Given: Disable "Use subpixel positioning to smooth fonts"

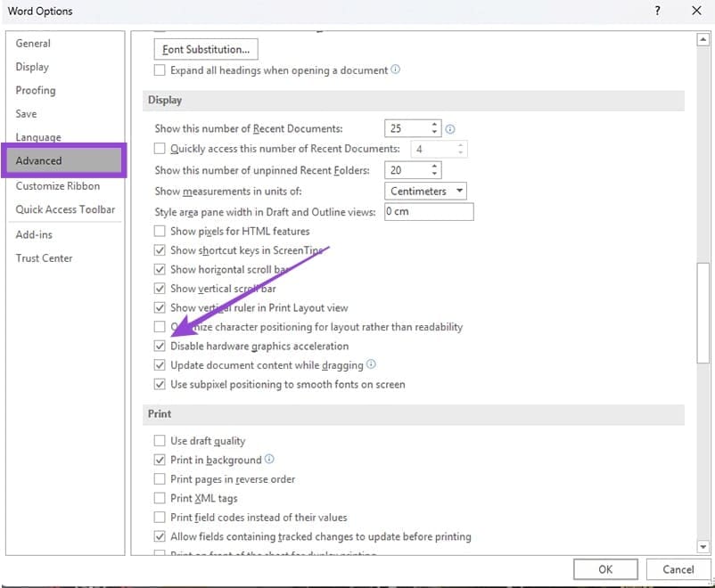Looking at the screenshot, I should [160, 384].
